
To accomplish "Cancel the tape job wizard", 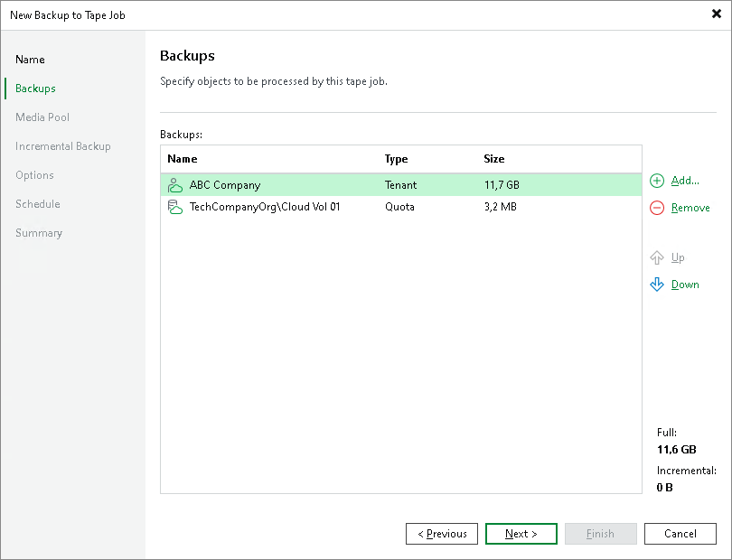I will point(680,534).
